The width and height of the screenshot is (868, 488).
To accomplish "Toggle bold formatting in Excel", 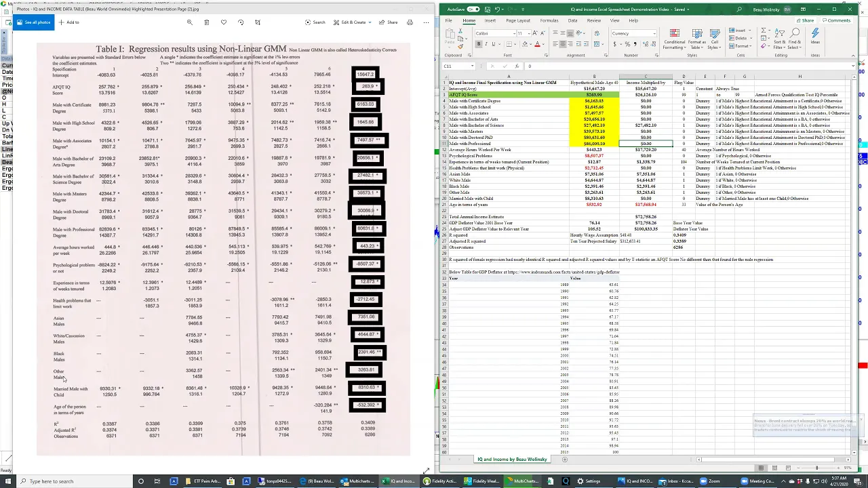I will 479,44.
